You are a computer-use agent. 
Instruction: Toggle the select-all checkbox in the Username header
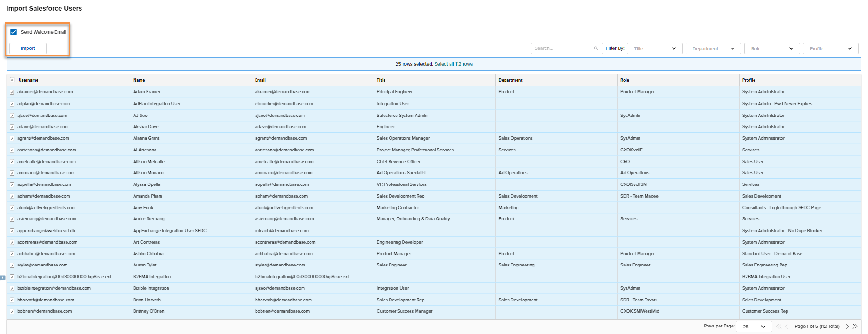[x=12, y=80]
